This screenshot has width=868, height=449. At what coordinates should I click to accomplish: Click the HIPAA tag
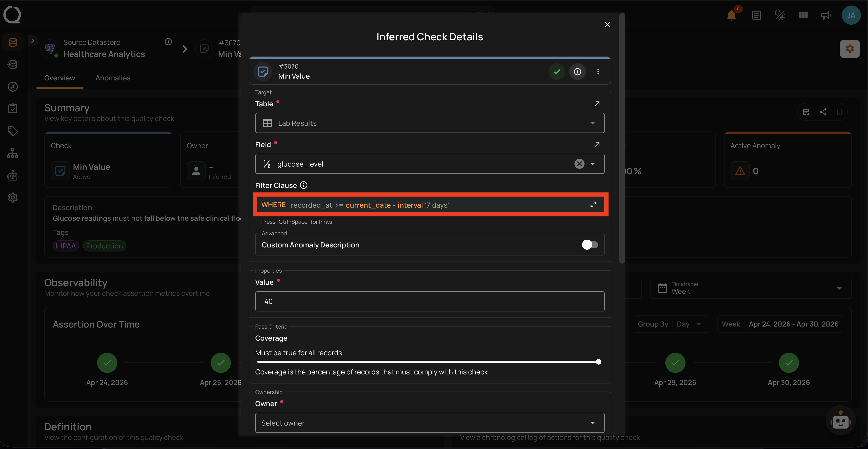point(66,246)
